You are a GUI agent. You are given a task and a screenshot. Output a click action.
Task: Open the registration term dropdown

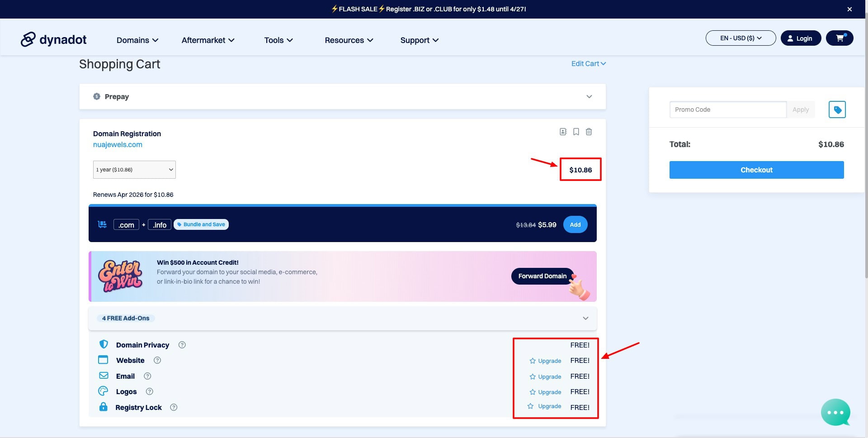134,170
